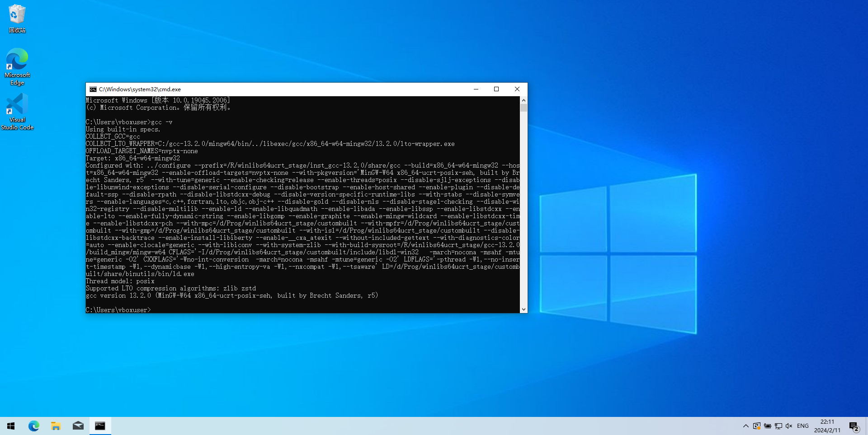Click the '(c) Microsoft Corporation' line

159,108
